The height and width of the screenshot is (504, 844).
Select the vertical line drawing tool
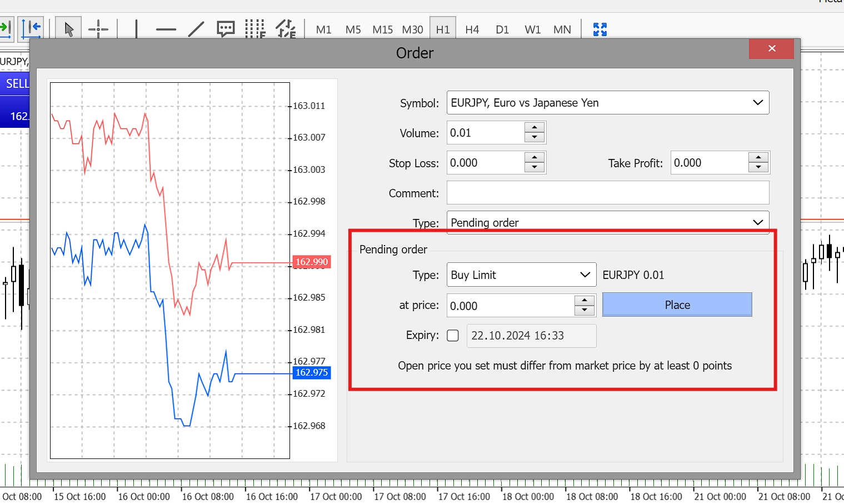coord(136,29)
